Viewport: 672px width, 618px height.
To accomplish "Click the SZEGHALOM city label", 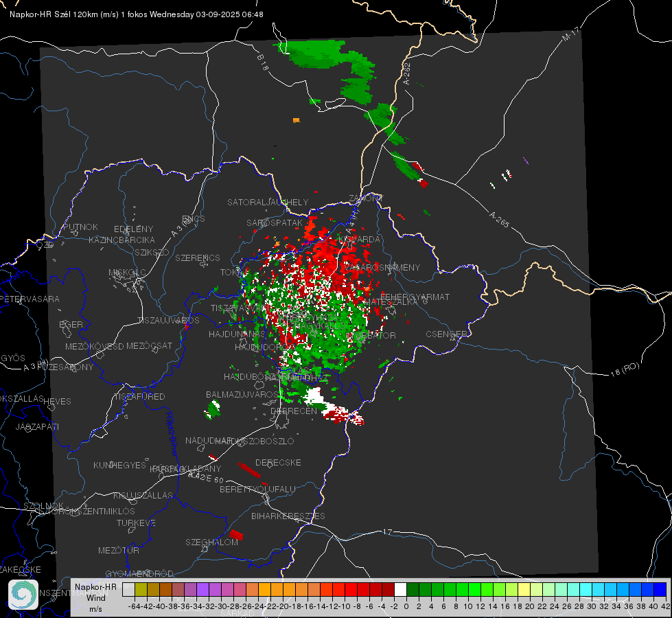I will pos(211,542).
